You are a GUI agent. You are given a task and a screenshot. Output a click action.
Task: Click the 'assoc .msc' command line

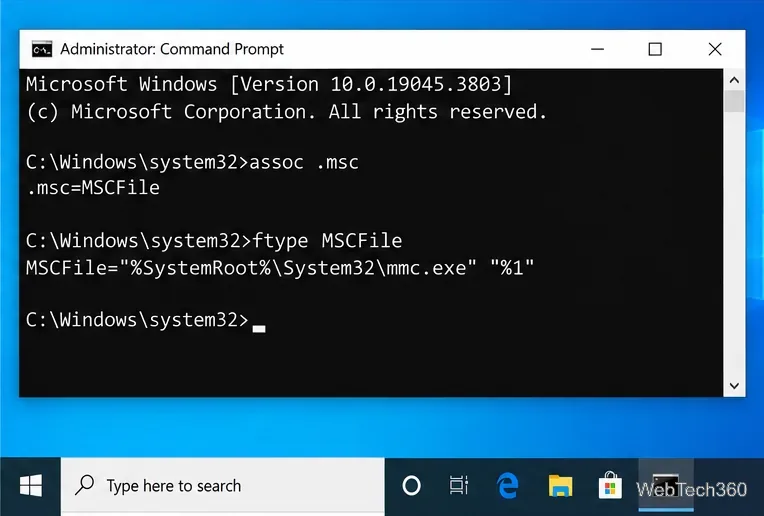[192, 162]
